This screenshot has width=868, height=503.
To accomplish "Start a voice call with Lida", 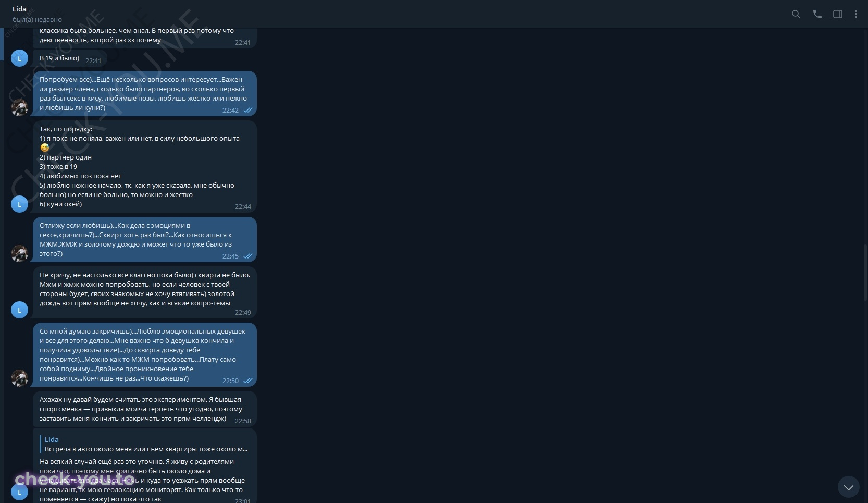I will point(817,14).
